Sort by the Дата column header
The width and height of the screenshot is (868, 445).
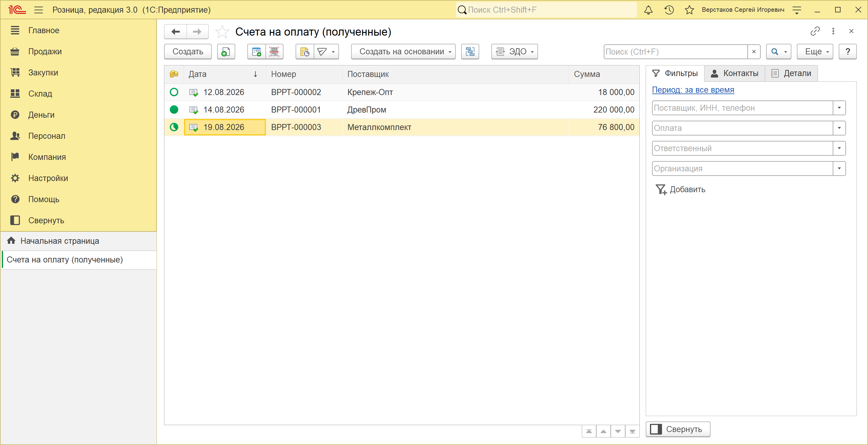pyautogui.click(x=225, y=74)
